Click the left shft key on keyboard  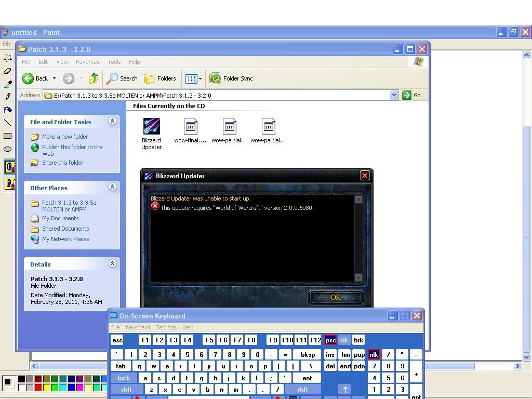pos(126,390)
